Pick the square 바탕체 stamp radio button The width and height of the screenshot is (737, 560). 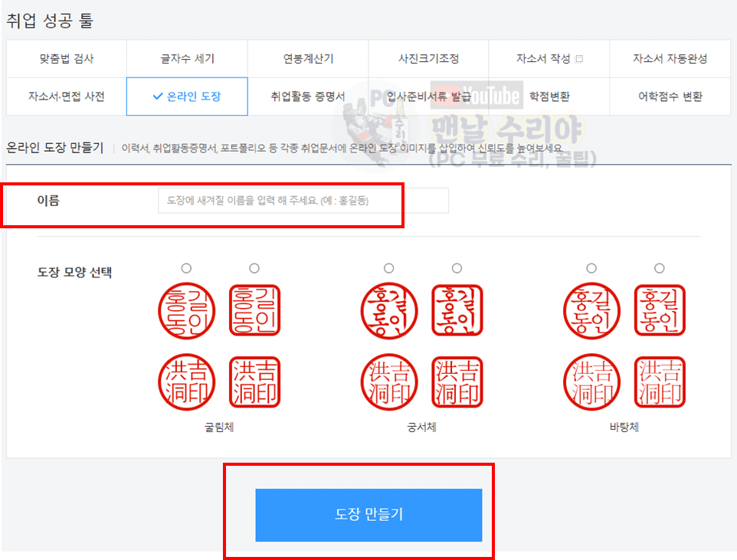tap(660, 268)
